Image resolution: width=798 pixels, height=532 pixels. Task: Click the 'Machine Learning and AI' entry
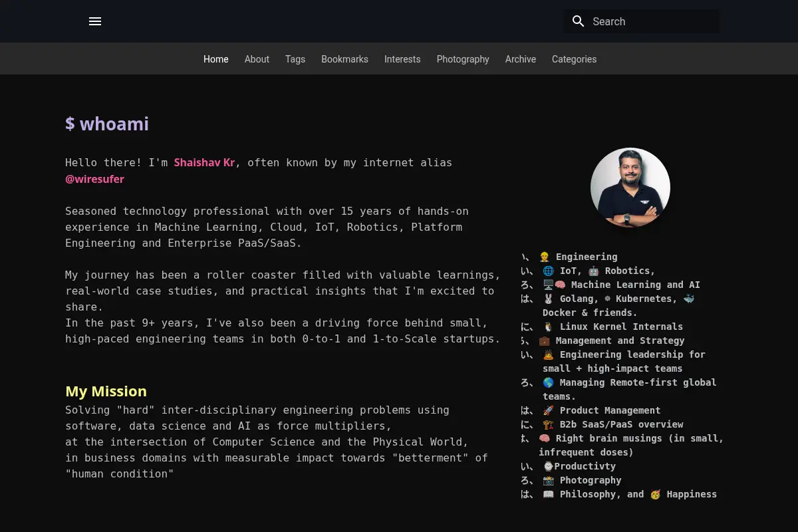635,285
